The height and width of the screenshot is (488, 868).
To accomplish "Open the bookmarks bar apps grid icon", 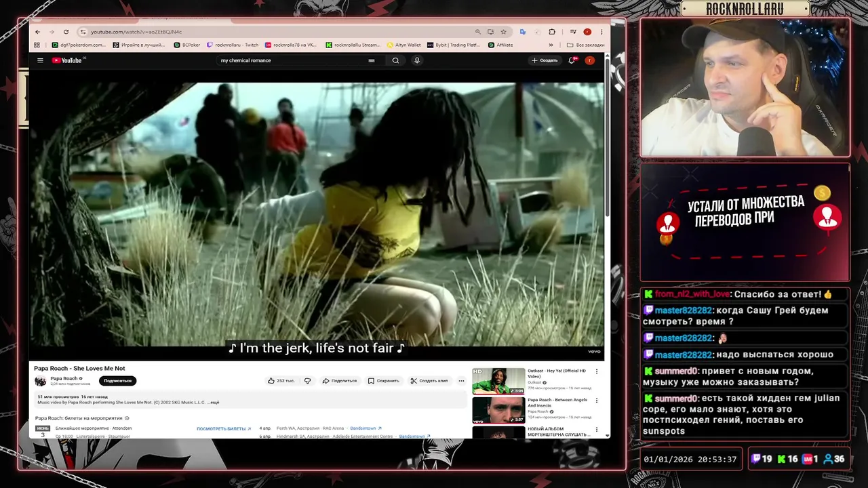I will point(37,45).
